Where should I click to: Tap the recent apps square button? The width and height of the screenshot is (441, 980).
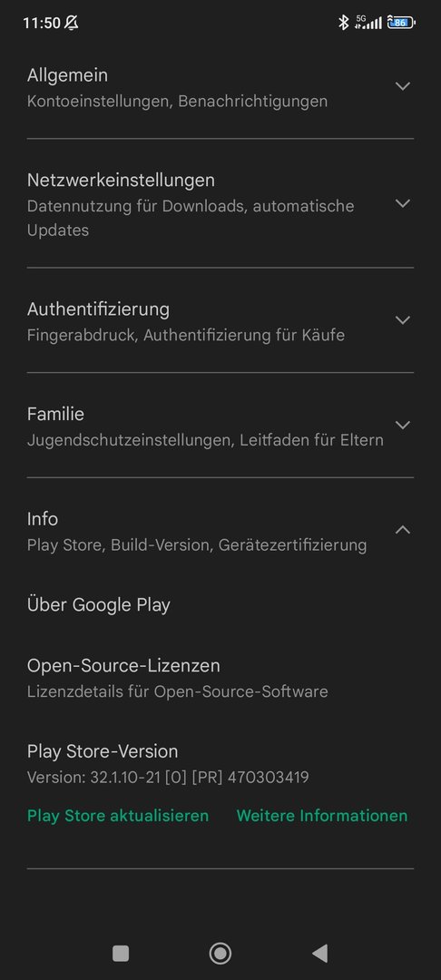pos(121,953)
